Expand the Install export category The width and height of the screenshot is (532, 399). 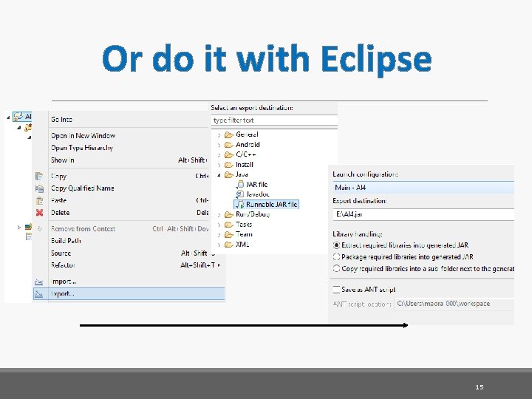[219, 166]
